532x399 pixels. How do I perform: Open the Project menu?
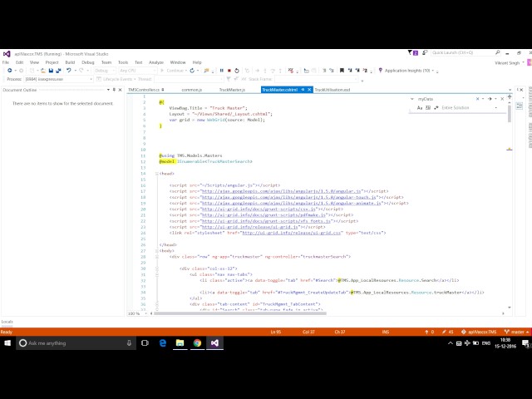pos(52,62)
